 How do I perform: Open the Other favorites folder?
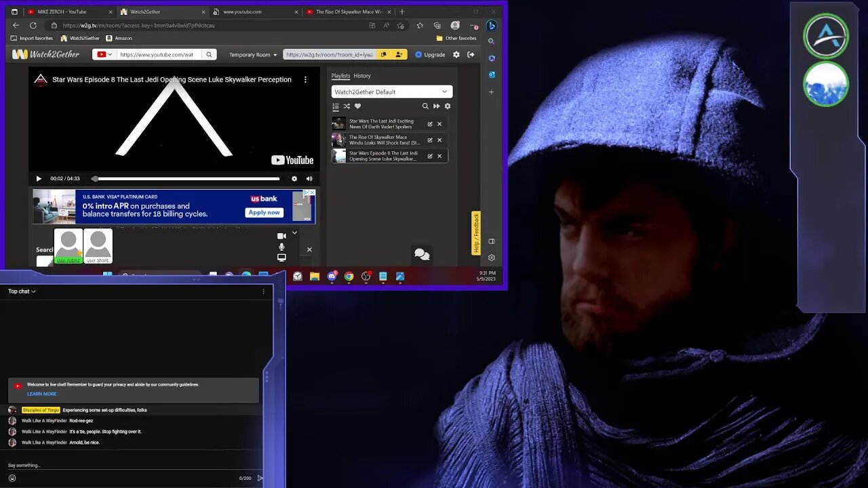coord(456,39)
